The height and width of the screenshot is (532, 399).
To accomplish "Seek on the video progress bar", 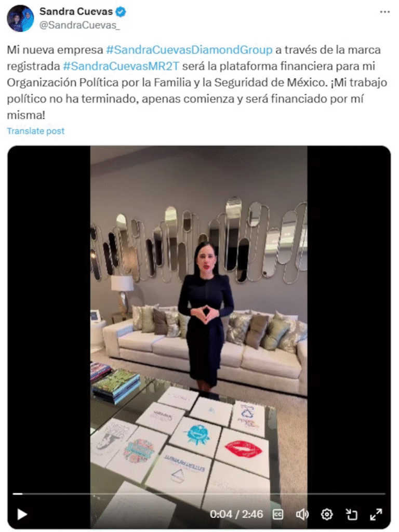I will pos(199,494).
